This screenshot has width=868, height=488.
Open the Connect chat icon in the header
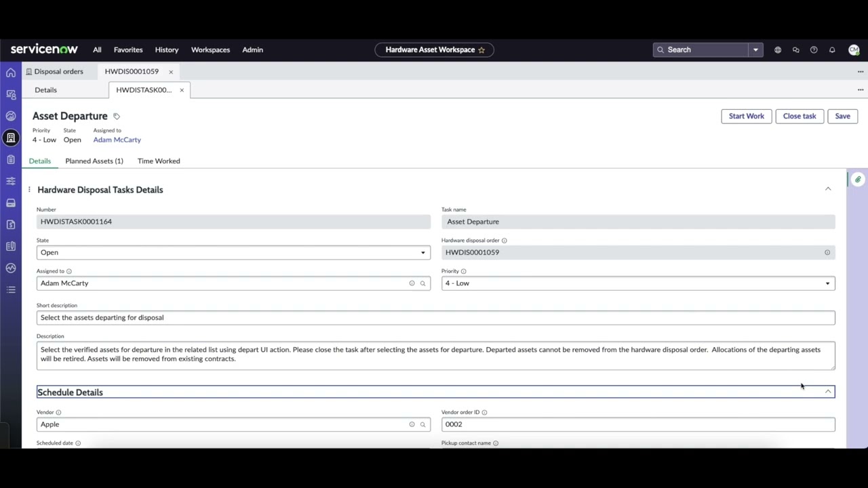pos(796,49)
